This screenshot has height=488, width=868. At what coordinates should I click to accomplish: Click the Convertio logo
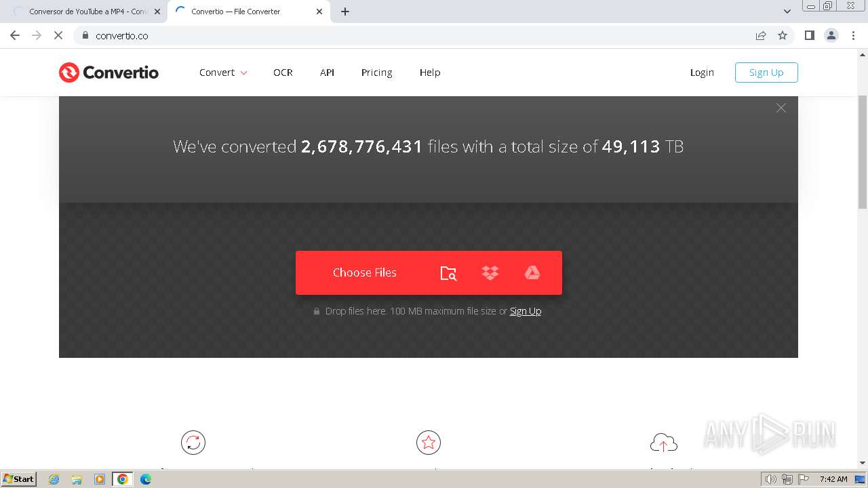coord(108,73)
